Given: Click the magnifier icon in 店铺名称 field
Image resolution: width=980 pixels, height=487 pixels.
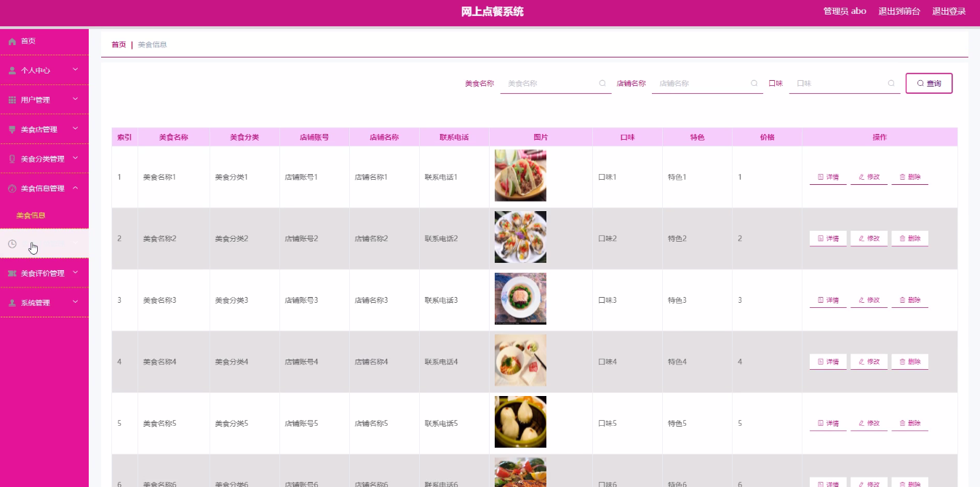Looking at the screenshot, I should coord(754,84).
